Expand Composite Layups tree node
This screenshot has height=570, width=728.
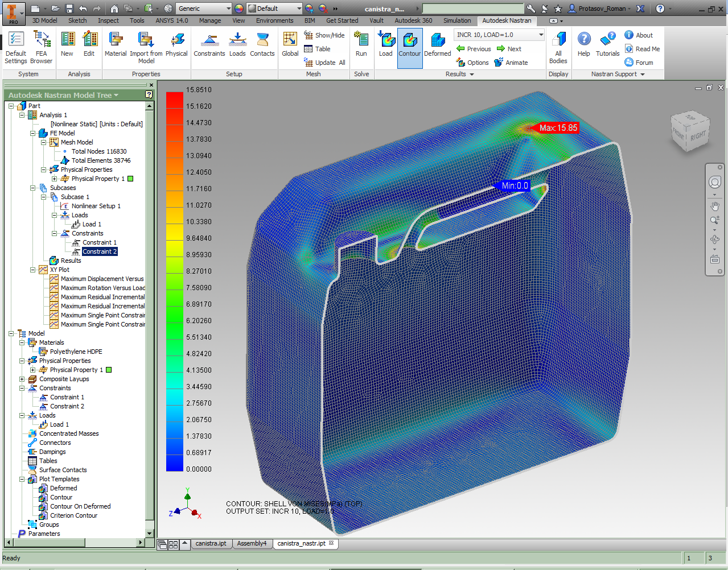click(x=22, y=379)
